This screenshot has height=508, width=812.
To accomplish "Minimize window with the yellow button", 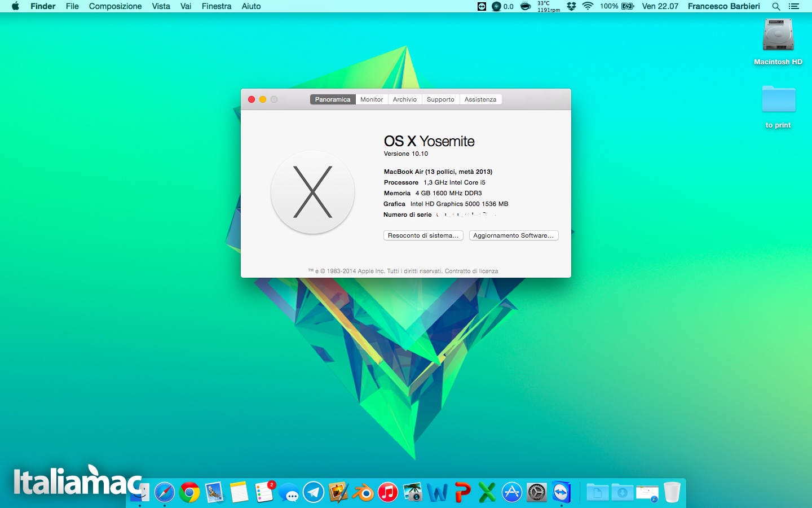I will coord(263,99).
